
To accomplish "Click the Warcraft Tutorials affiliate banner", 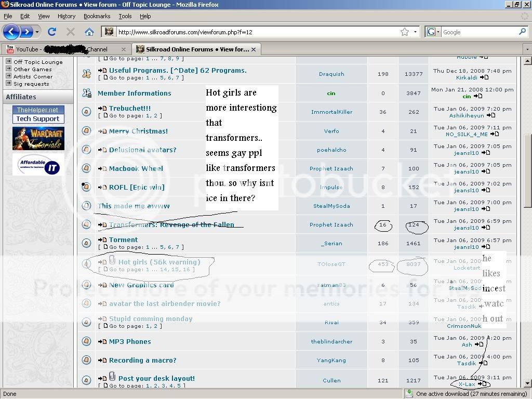I will click(38, 138).
